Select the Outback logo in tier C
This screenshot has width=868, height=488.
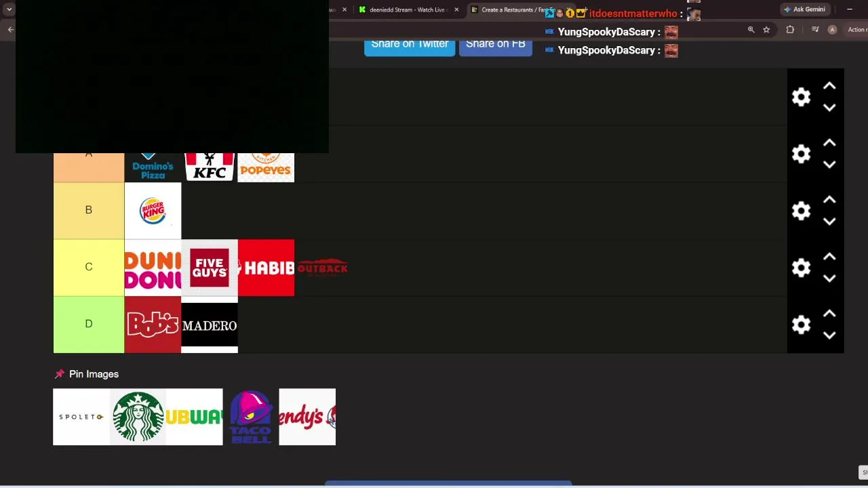[x=323, y=268]
